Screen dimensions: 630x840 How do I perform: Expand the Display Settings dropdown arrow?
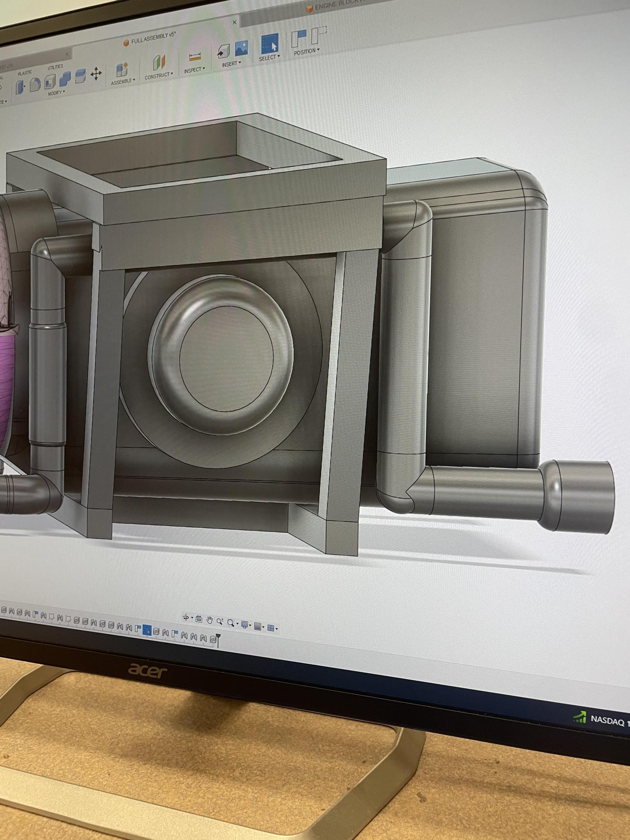pos(250,625)
